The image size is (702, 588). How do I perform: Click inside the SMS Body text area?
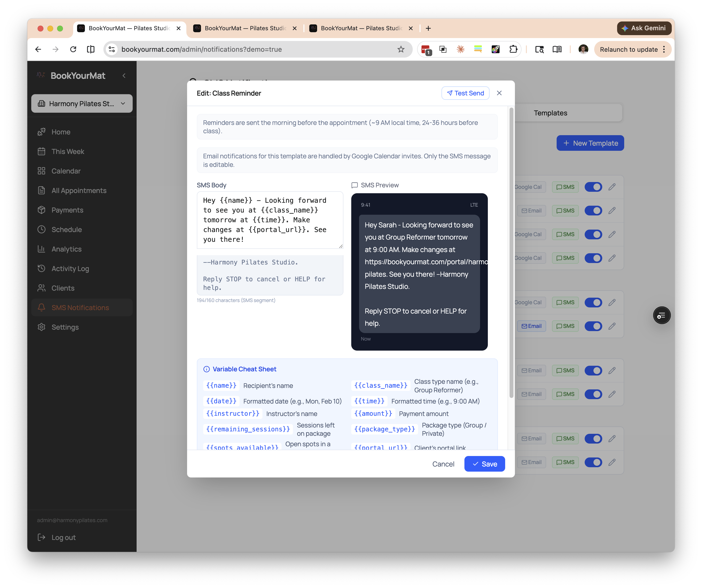(x=270, y=220)
